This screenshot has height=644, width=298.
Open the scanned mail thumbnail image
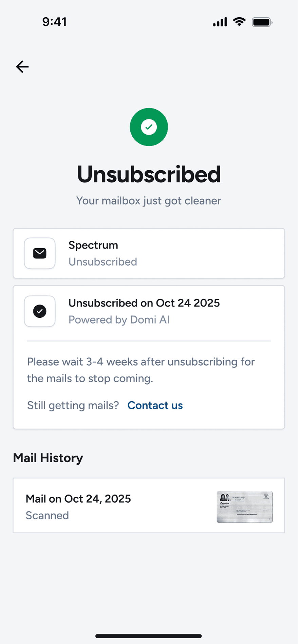(x=244, y=507)
